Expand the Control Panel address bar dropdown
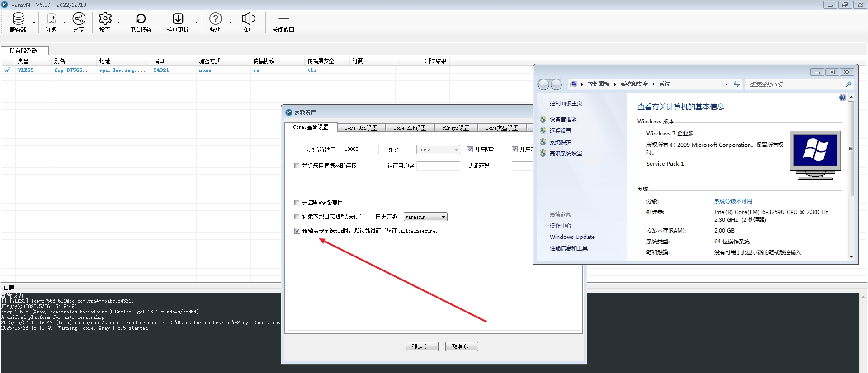This screenshot has width=868, height=373. click(x=726, y=84)
